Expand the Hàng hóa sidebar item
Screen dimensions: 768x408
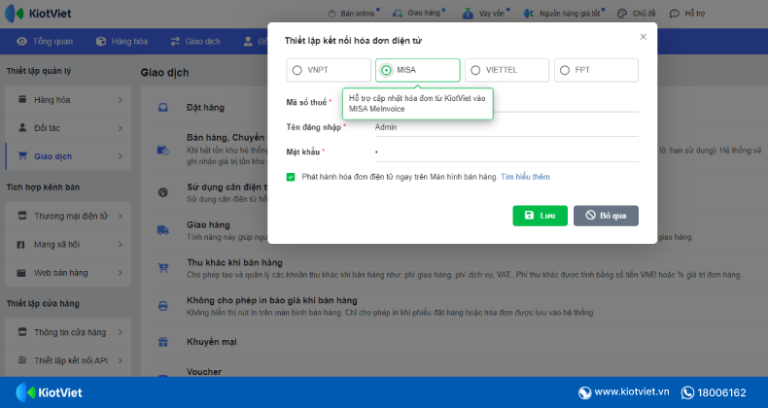pos(119,100)
